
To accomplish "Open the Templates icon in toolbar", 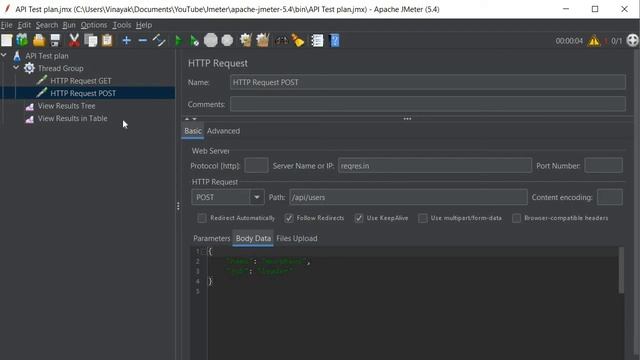I will point(22,40).
